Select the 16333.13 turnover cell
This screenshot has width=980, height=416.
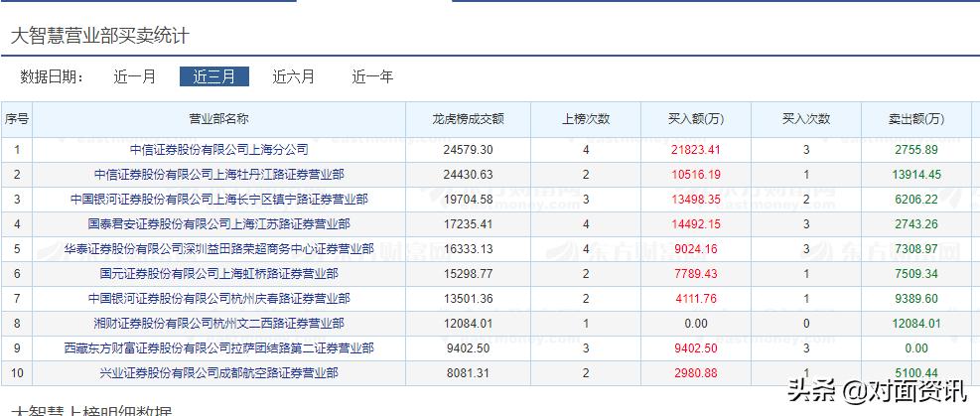(x=468, y=249)
